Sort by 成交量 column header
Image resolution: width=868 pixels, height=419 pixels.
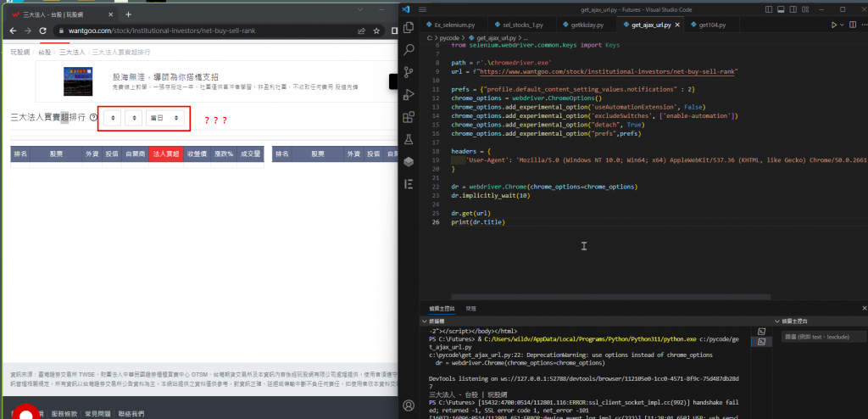250,154
